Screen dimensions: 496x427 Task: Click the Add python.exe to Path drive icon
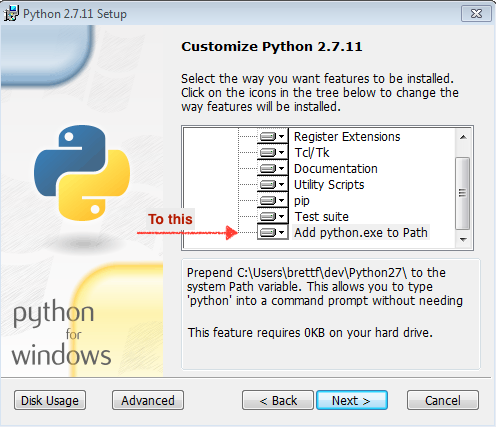click(268, 233)
